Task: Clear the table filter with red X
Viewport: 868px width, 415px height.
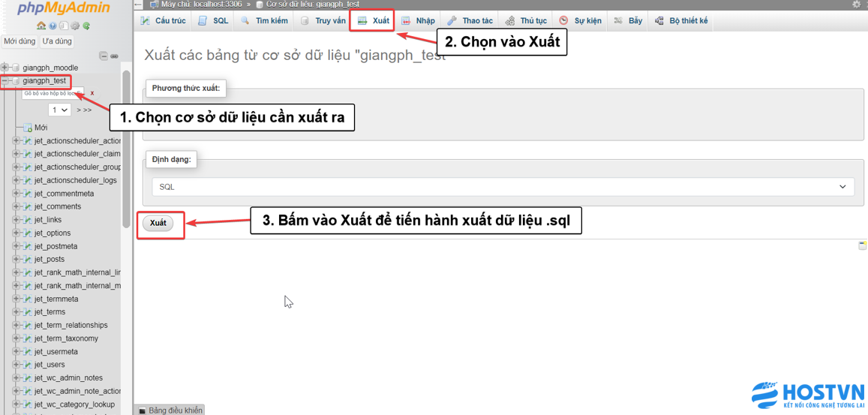Action: (x=92, y=93)
